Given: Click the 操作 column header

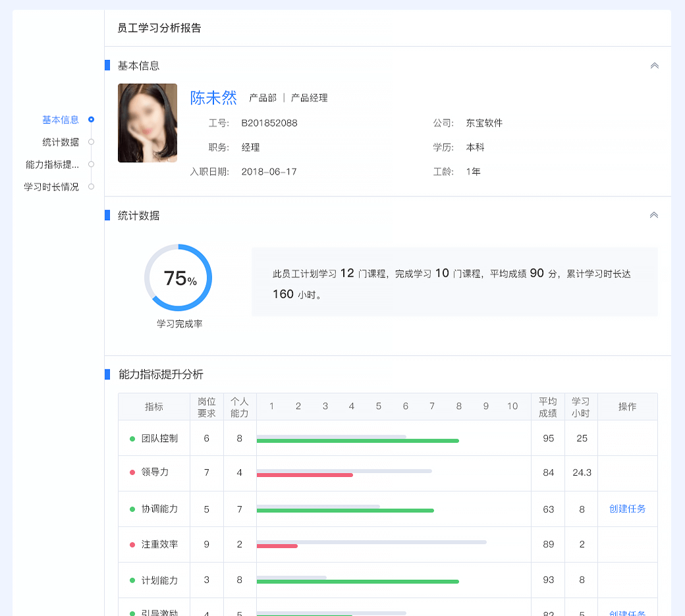Looking at the screenshot, I should coord(627,407).
